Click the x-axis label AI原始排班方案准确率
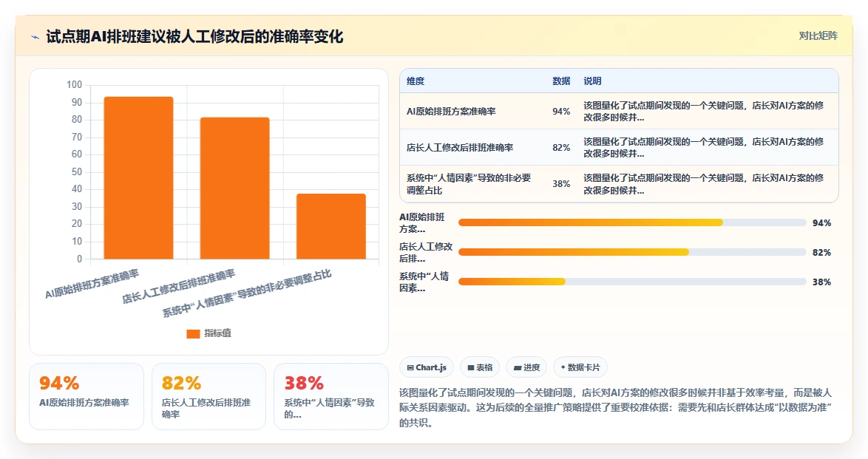 tap(92, 284)
